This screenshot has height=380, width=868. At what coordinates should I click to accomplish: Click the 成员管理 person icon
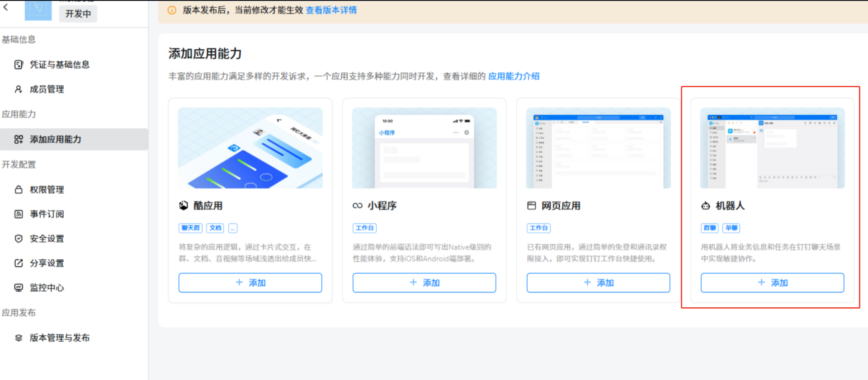coord(19,89)
